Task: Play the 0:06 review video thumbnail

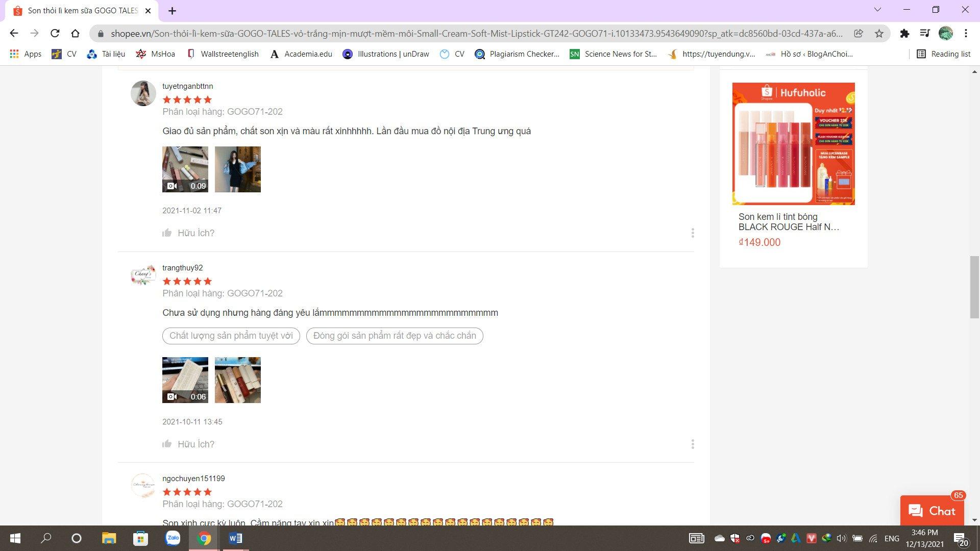Action: (x=185, y=380)
